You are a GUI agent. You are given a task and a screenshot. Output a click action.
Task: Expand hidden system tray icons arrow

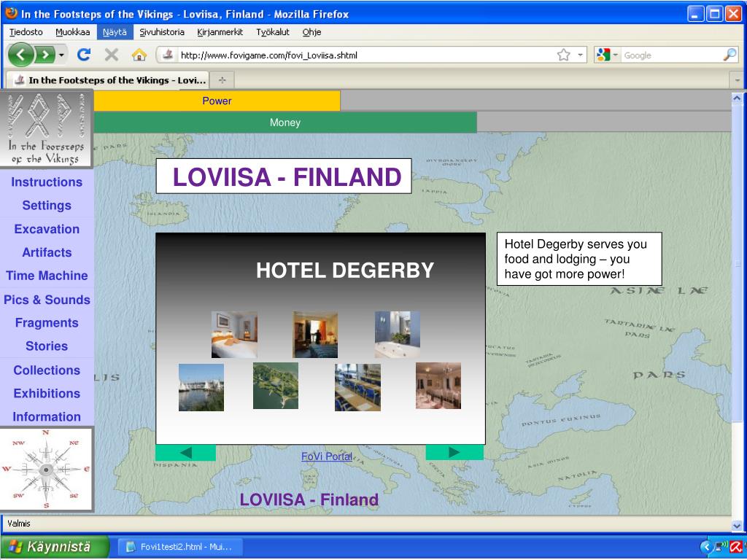pyautogui.click(x=706, y=547)
